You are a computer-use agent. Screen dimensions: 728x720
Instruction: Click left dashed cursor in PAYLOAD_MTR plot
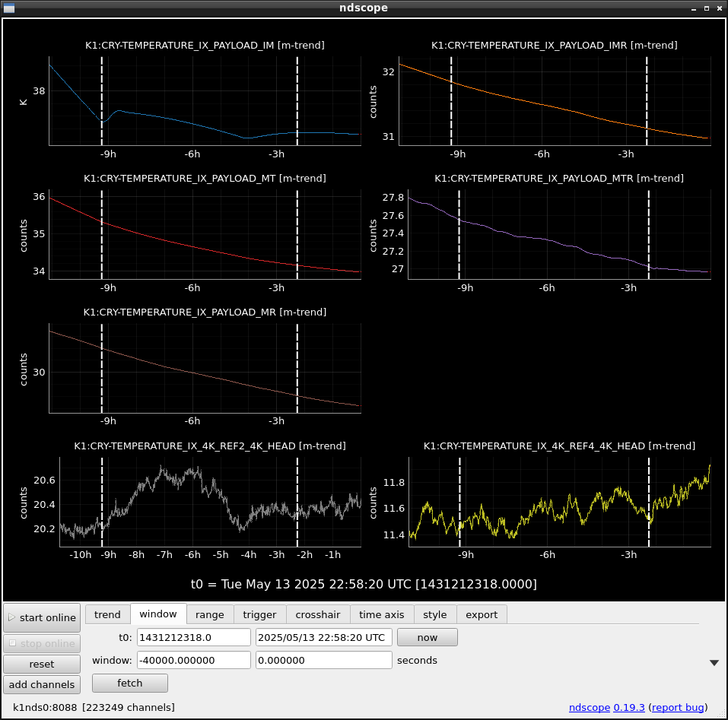coord(459,234)
